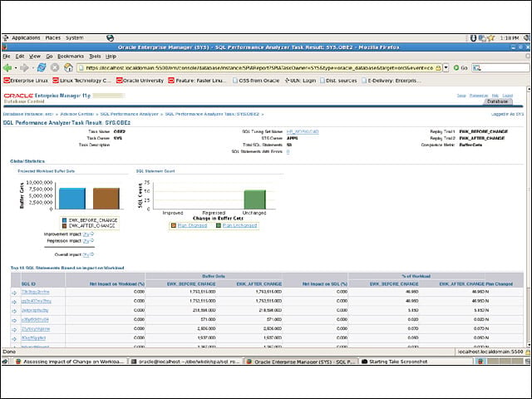
Task: Click the Overall Impact arrow icon
Action: pos(91,254)
